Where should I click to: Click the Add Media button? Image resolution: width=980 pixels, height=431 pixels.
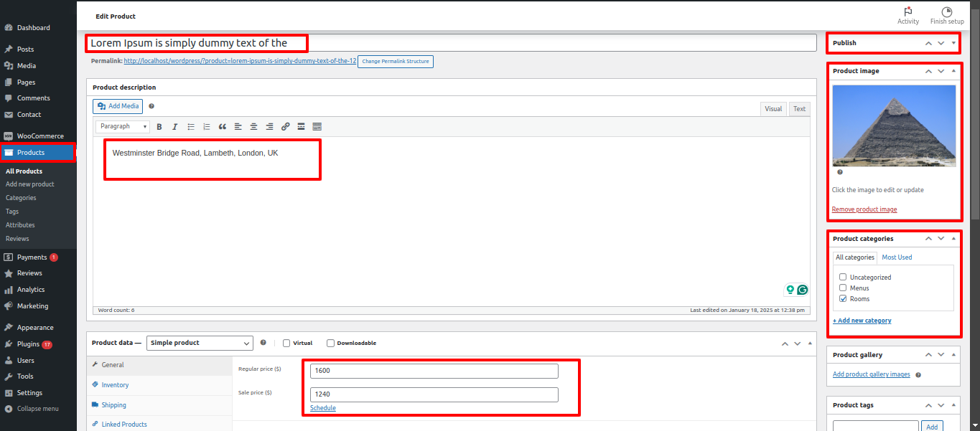click(118, 106)
